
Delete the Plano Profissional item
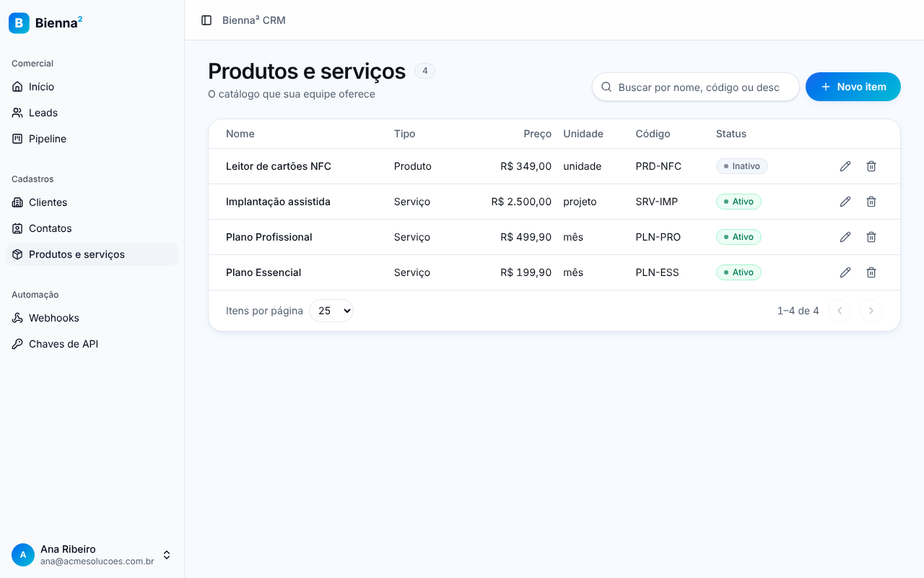click(871, 237)
